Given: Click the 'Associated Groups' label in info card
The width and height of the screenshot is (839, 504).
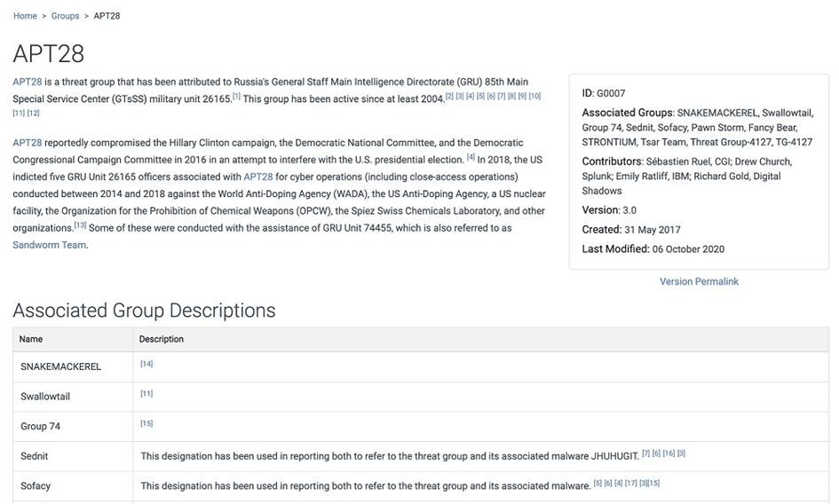Looking at the screenshot, I should 628,113.
